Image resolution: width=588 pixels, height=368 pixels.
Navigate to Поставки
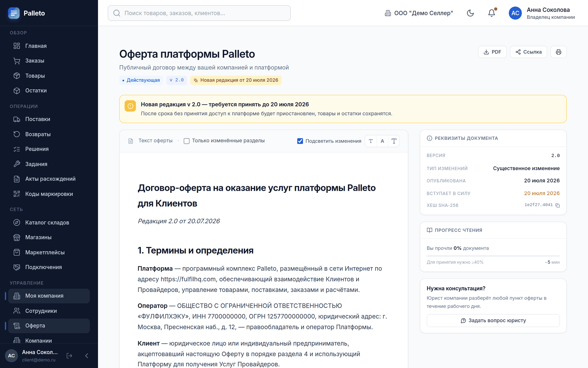pos(49,119)
